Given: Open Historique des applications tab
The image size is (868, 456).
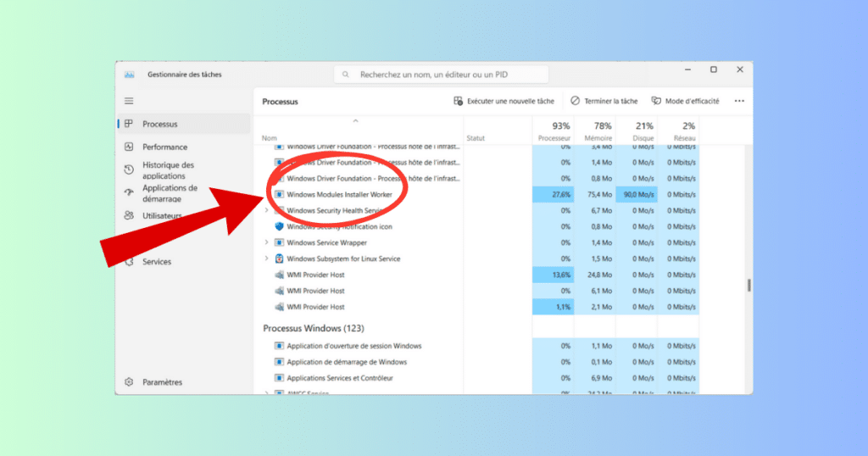Looking at the screenshot, I should pyautogui.click(x=184, y=170).
